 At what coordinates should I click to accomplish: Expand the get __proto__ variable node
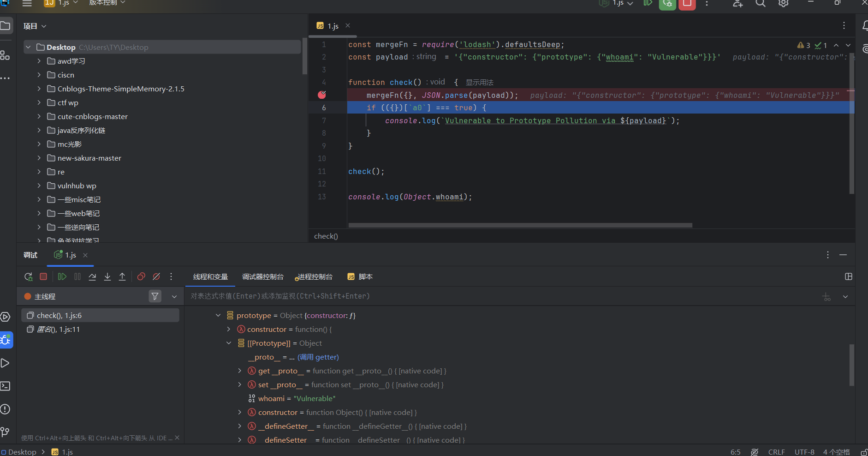click(239, 371)
